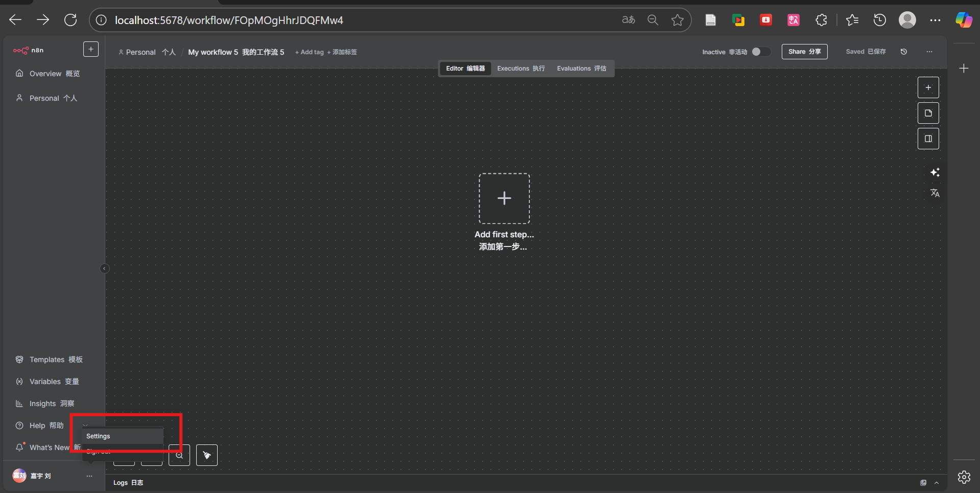
Task: Open the focus panel icon
Action: click(928, 139)
